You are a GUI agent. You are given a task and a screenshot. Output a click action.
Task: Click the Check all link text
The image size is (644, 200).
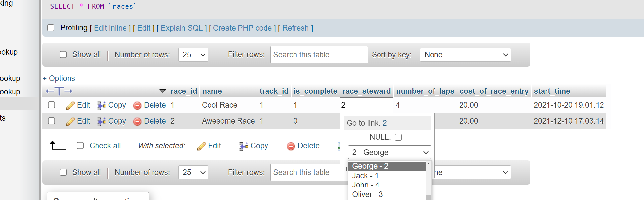tap(105, 146)
